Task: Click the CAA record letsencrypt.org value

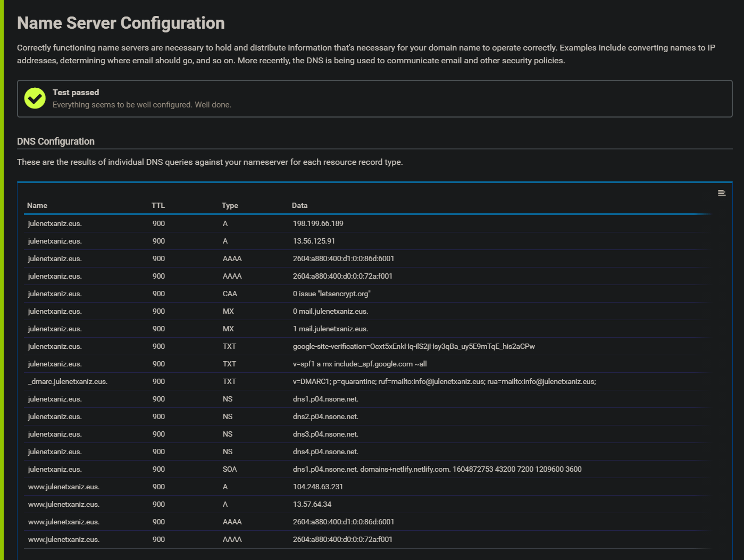Action: tap(331, 294)
